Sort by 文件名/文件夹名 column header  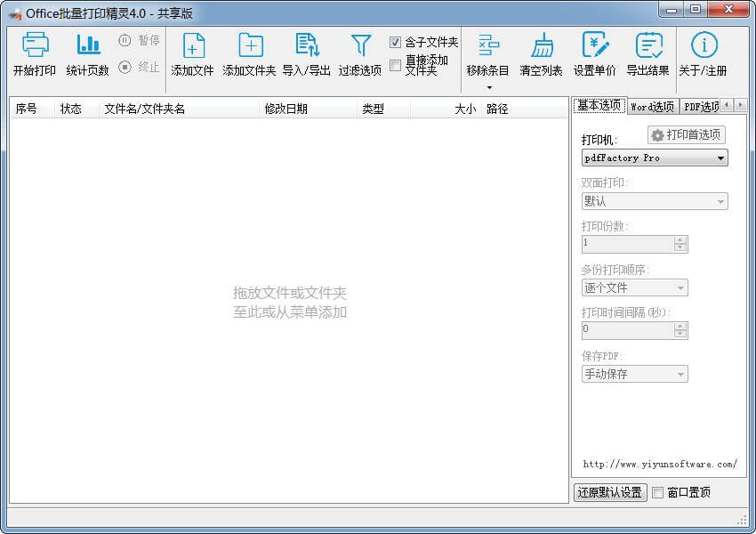[179, 109]
